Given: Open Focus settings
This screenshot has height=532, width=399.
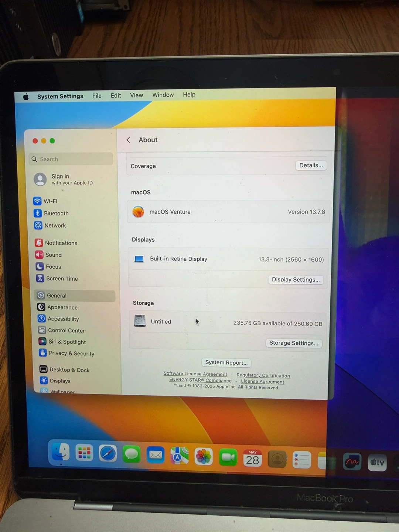Looking at the screenshot, I should pyautogui.click(x=48, y=266).
